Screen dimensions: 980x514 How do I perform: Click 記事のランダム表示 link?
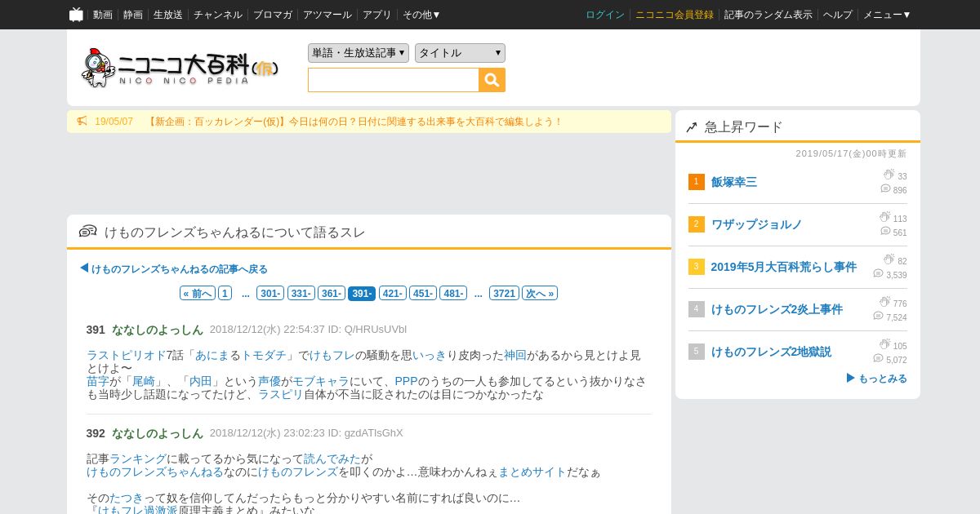768,15
